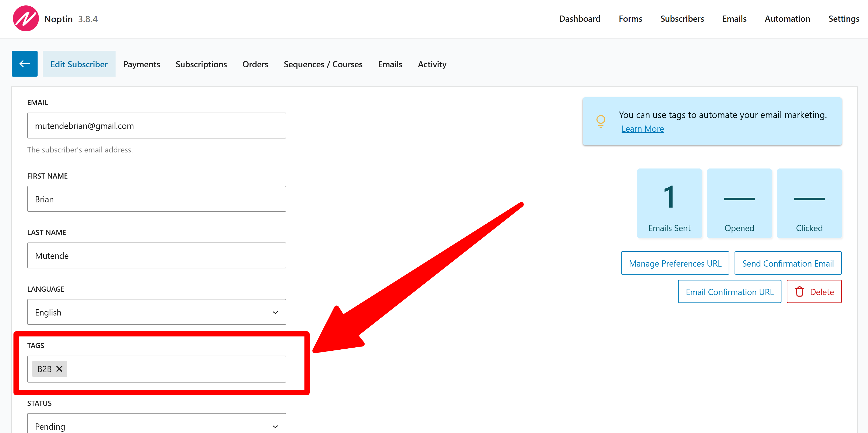Click the Email Confirmation URL button
The width and height of the screenshot is (868, 433).
tap(730, 292)
